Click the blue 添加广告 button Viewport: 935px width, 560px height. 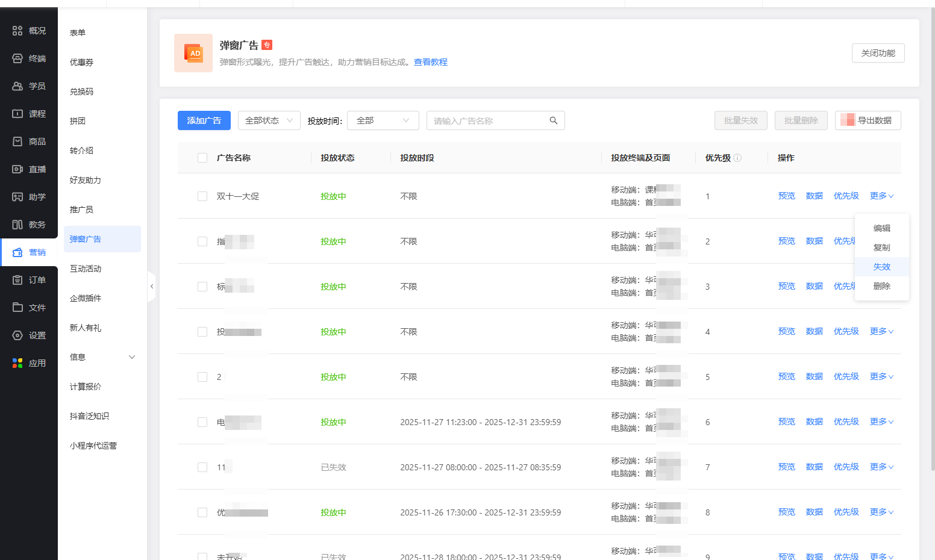point(204,120)
